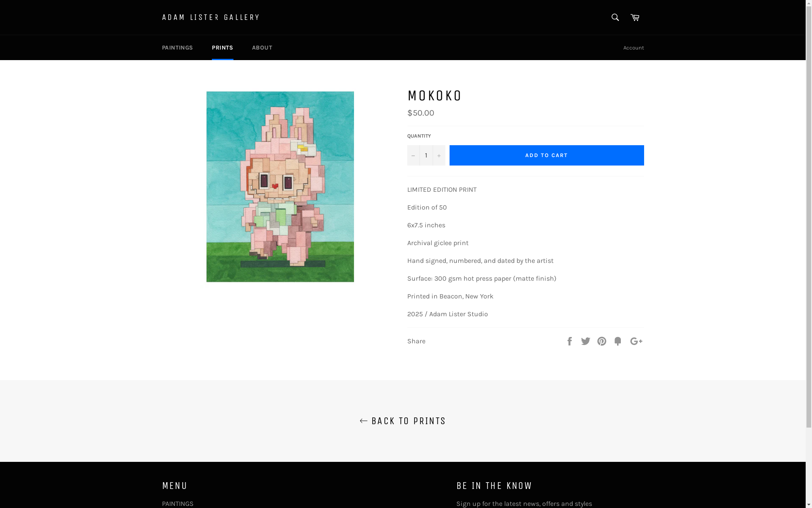Click Adam Lister Gallery logo

211,17
